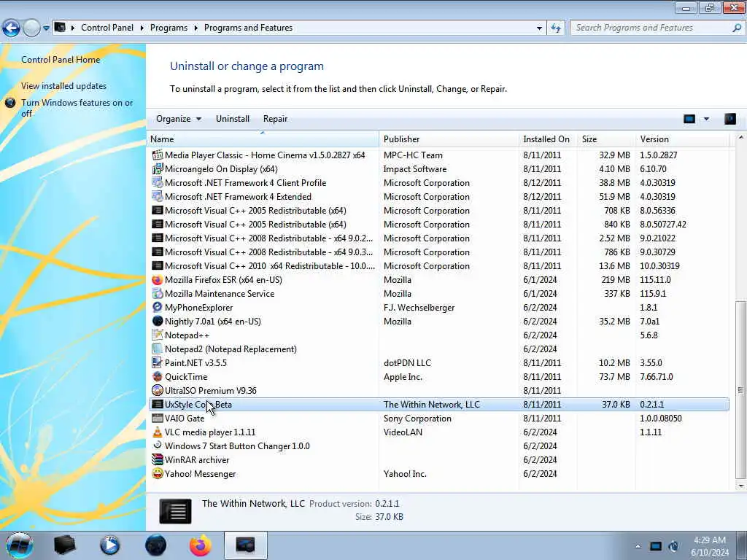The image size is (747, 560).
Task: Click the Nightly 7.0a1 icon
Action: (158, 322)
